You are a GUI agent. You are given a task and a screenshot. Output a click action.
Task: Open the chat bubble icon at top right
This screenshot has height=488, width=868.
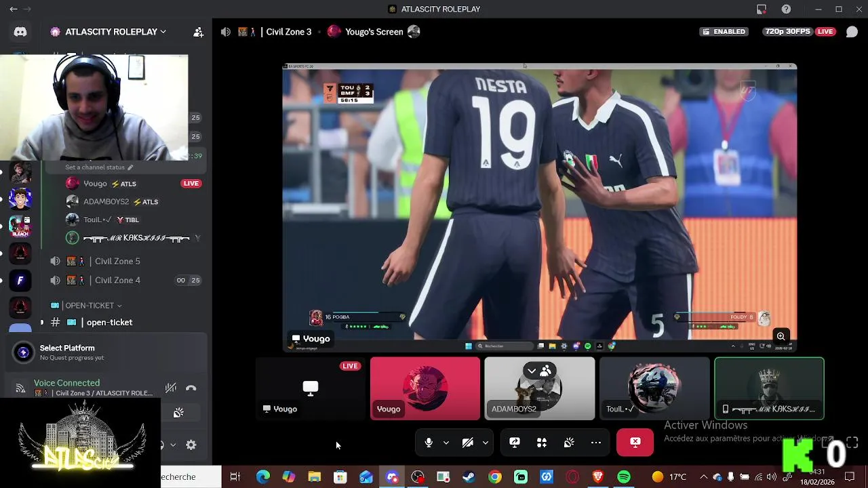(x=852, y=32)
